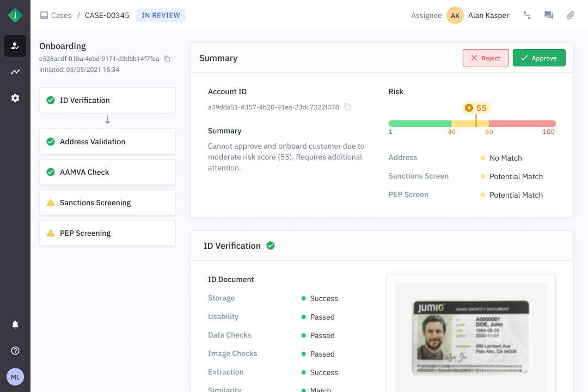Open the workflow branch icon

[x=527, y=15]
